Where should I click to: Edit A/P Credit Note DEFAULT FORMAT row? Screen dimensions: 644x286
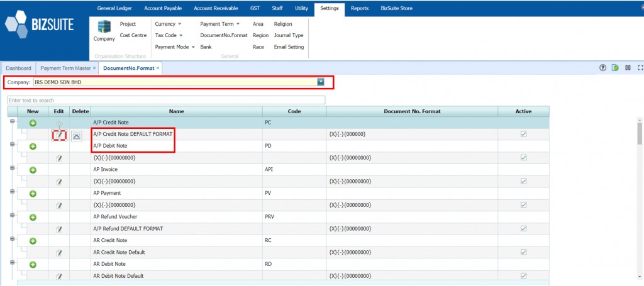pos(59,135)
